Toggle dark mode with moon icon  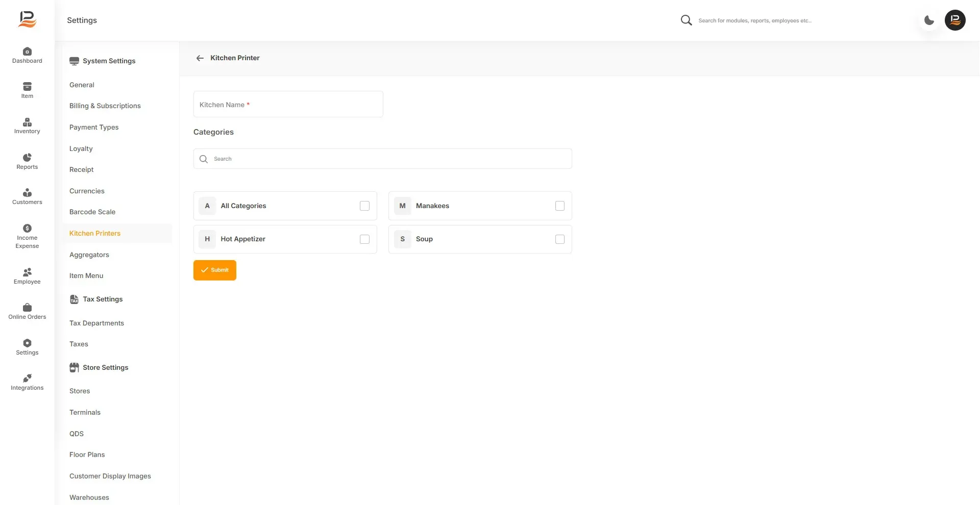[x=929, y=20]
